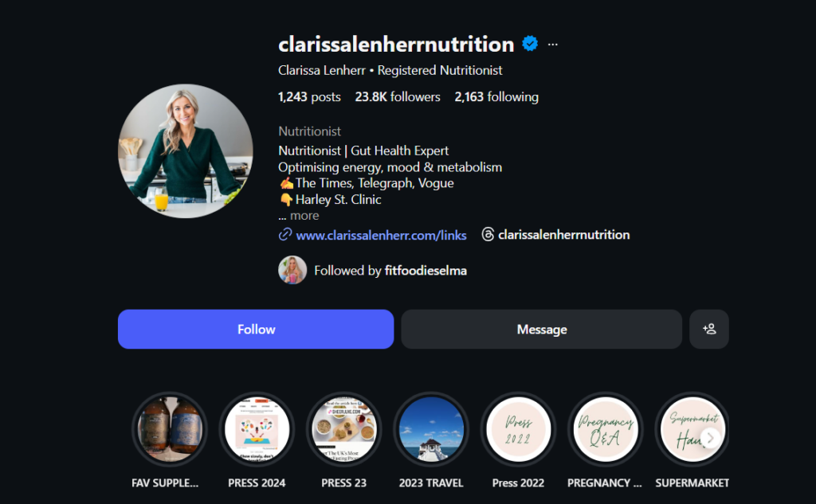Follow clarissalenherrnutrition

coord(256,330)
